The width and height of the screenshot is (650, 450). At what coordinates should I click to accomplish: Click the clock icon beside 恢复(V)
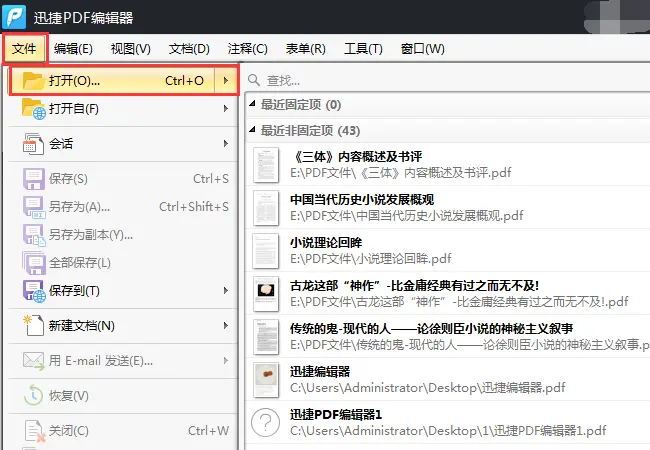(x=33, y=395)
